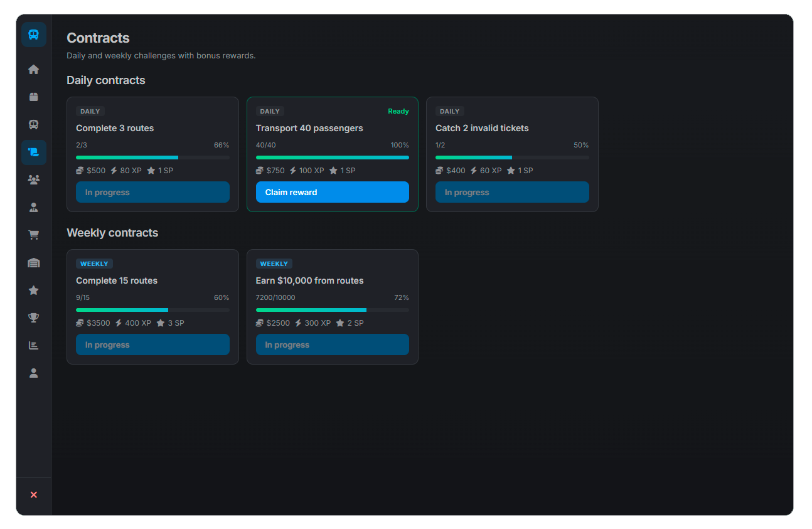Click the blue bus logo icon
812x529 pixels.
(34, 35)
